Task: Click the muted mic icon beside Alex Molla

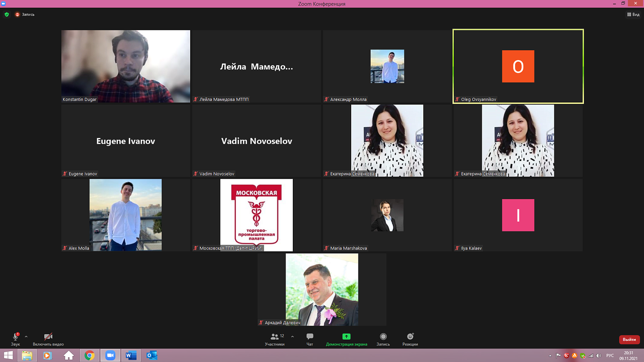Action: (65, 248)
